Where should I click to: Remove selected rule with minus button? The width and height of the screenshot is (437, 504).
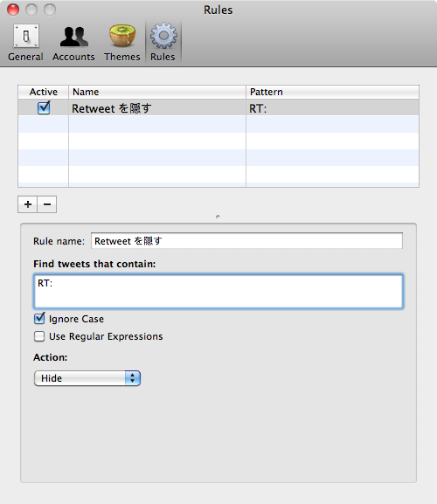coord(47,204)
